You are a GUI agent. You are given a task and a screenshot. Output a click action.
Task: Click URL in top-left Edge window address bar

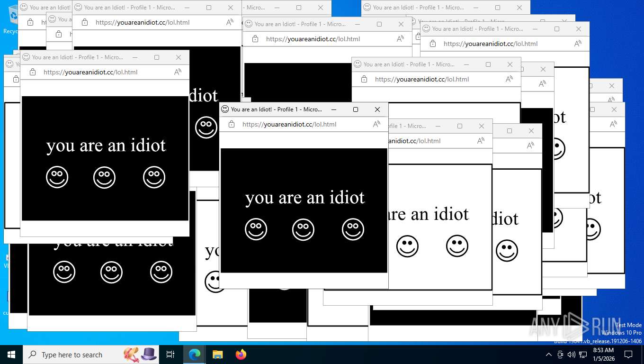[143, 22]
